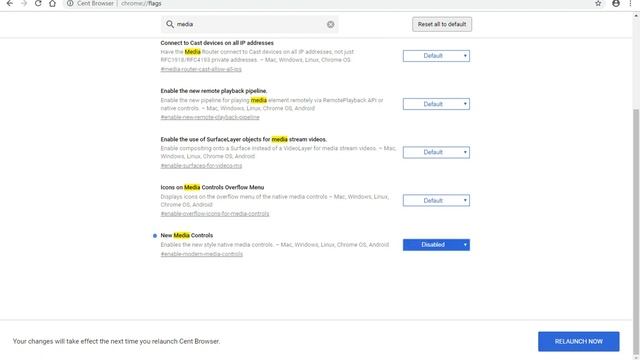Click the scrollbar up arrow
The image size is (640, 360).
(636, 16)
